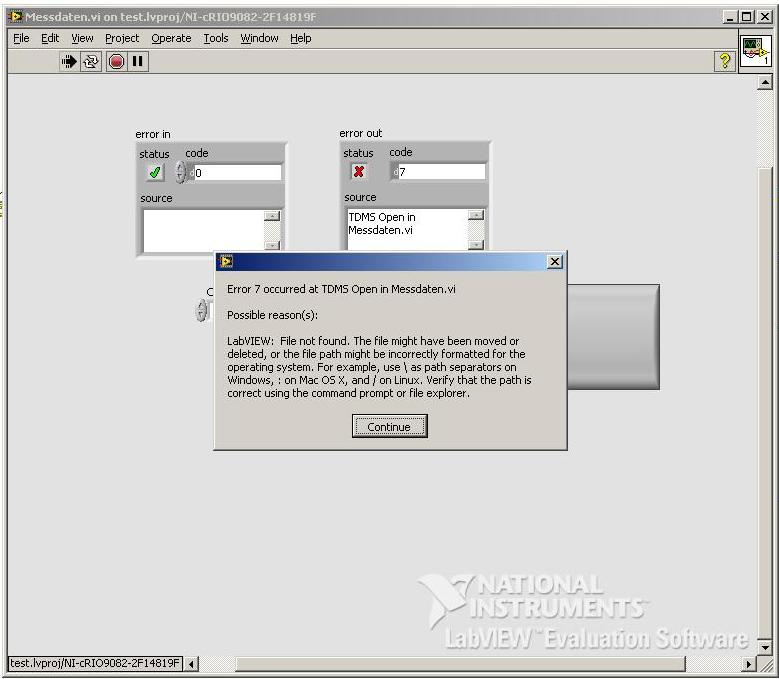Click the error dialog's title icon
This screenshot has width=779, height=679.
tap(227, 261)
